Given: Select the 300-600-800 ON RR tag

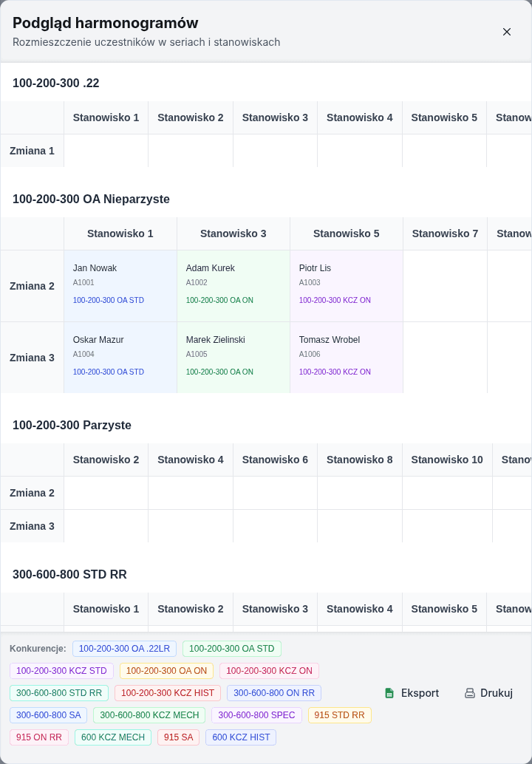Looking at the screenshot, I should coord(274,693).
